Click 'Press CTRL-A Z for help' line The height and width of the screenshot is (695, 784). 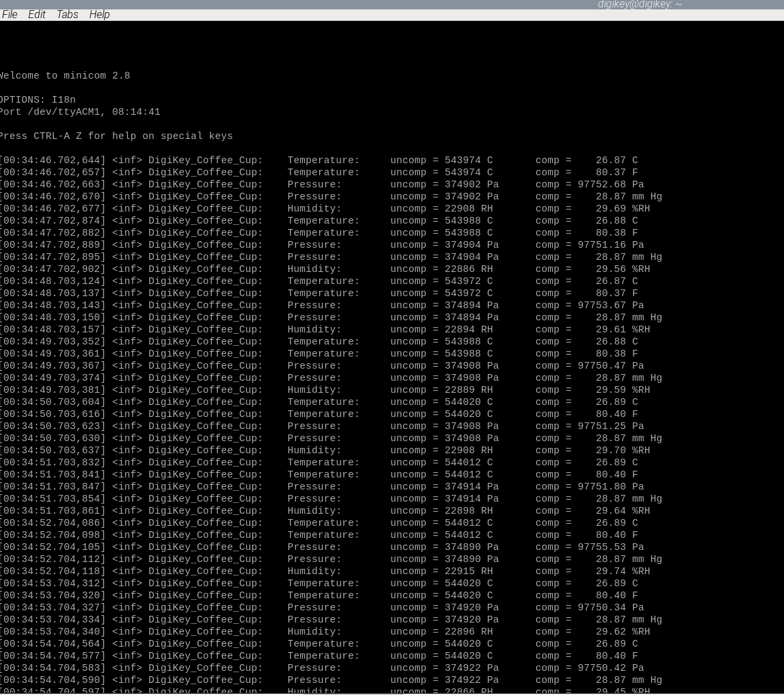click(x=116, y=136)
